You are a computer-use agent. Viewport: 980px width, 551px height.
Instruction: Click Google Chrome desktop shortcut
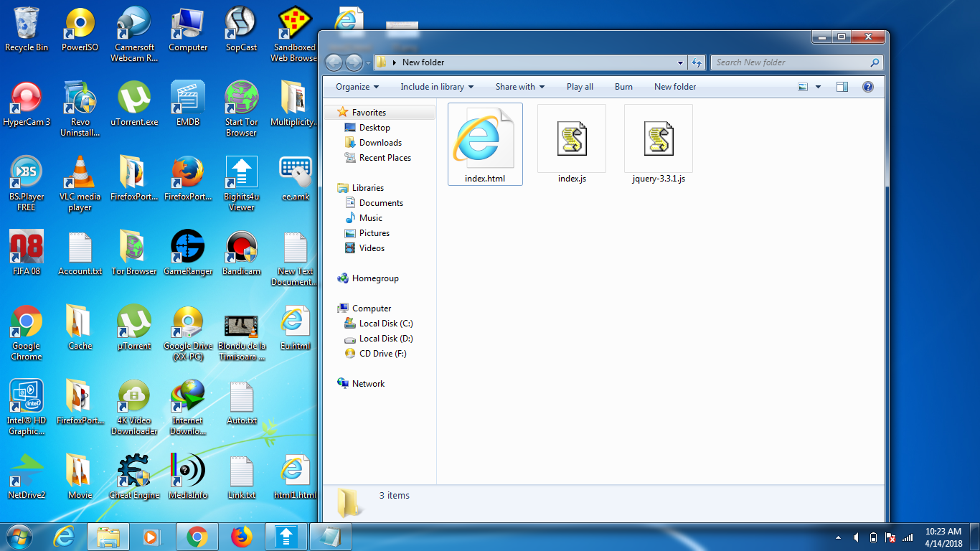[x=27, y=333]
